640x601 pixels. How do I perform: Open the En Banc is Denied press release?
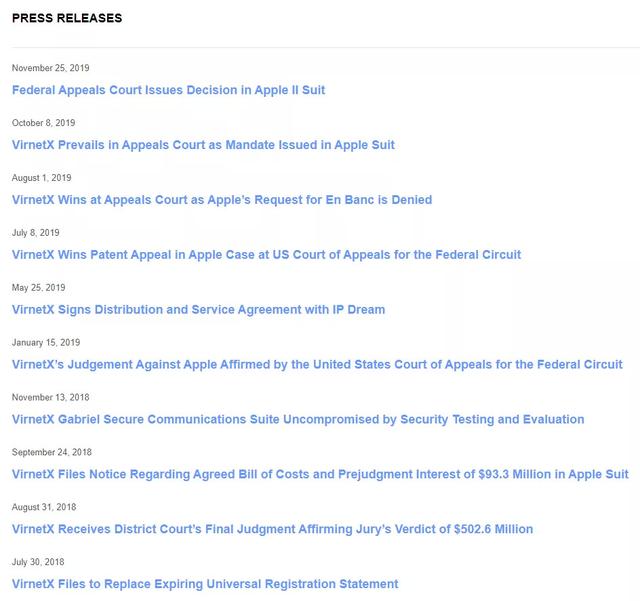(221, 200)
